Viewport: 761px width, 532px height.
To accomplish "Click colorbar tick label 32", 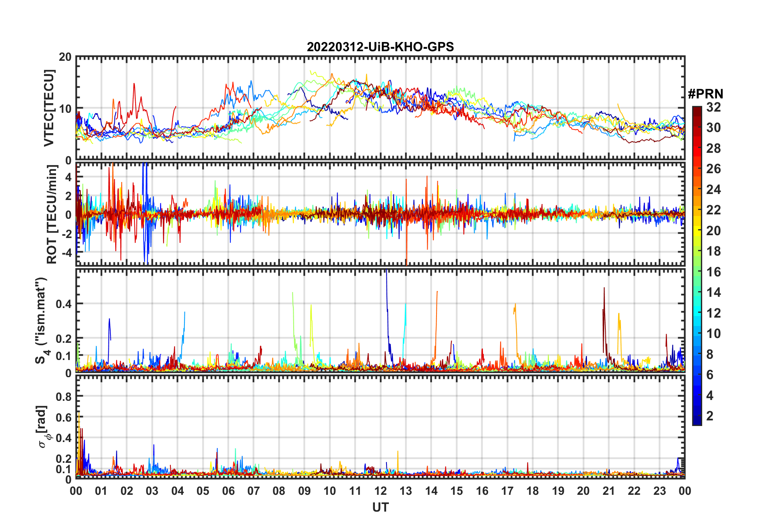I will tap(713, 107).
